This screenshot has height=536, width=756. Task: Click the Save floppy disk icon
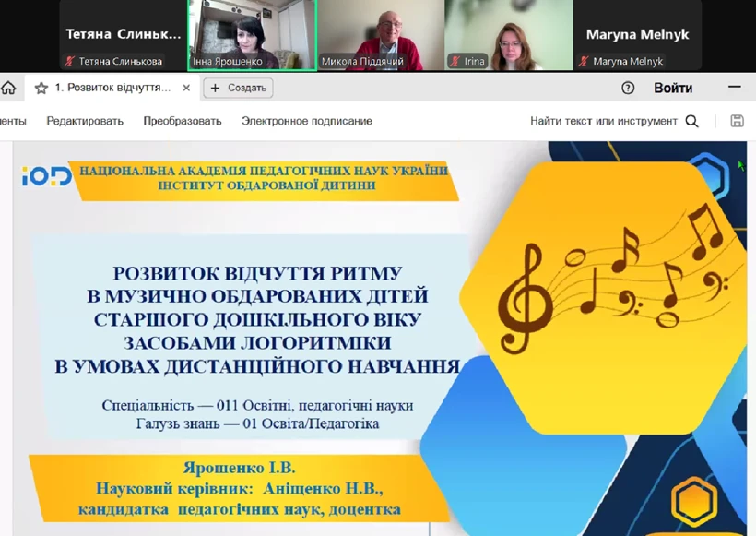[737, 121]
